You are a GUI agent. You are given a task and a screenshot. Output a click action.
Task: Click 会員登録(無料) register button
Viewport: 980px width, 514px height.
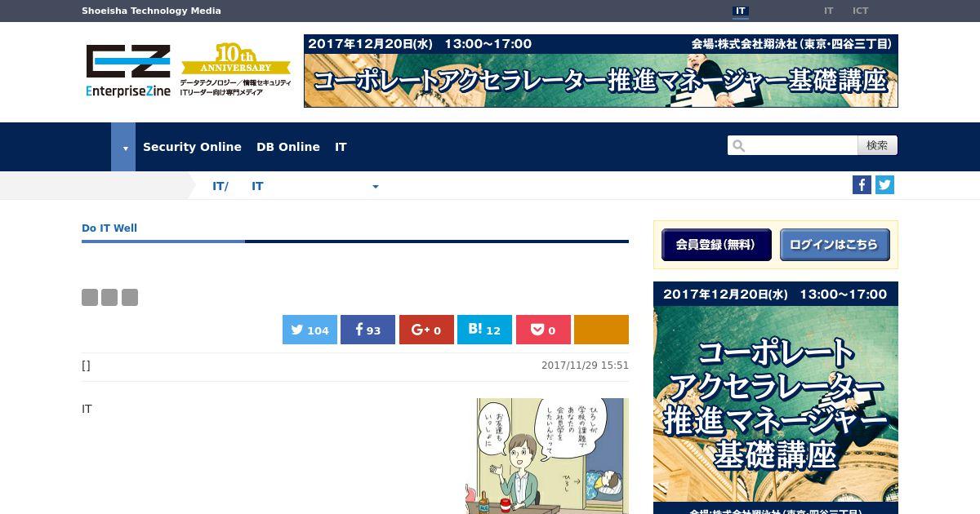pyautogui.click(x=716, y=245)
